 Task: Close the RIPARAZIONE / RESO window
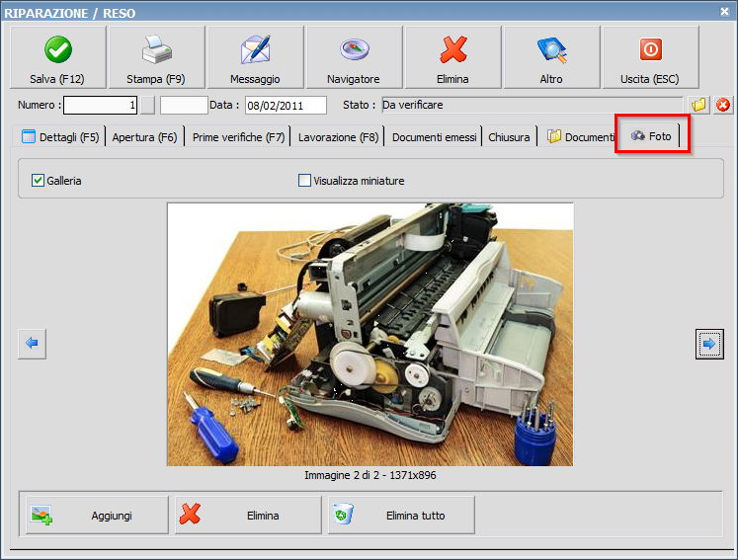(x=725, y=12)
